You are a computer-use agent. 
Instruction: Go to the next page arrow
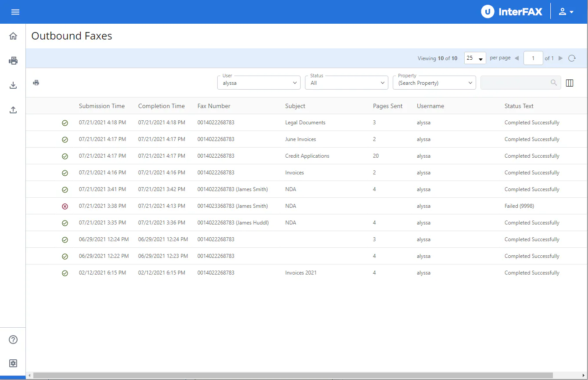click(x=560, y=58)
